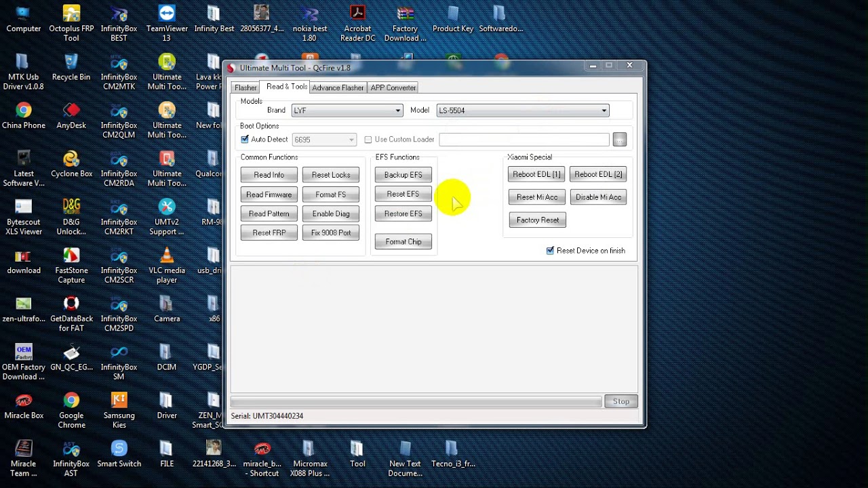The image size is (868, 488).
Task: Click the Reset EFS button
Action: tap(403, 194)
